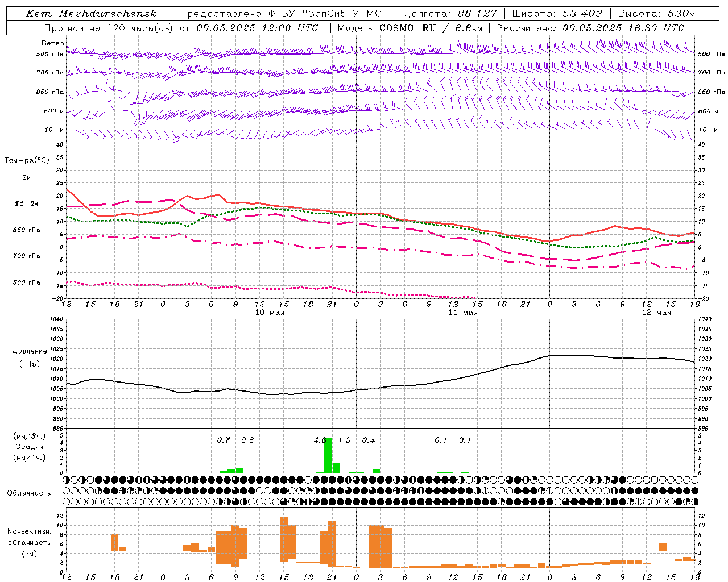Click the 'Ветер' wind section label

[x=52, y=43]
